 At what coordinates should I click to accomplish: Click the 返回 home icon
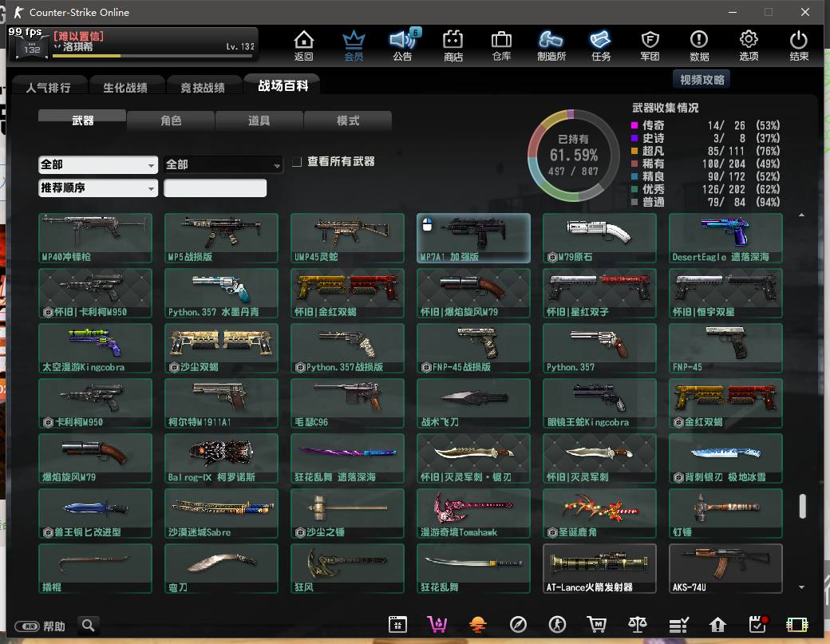pos(304,45)
